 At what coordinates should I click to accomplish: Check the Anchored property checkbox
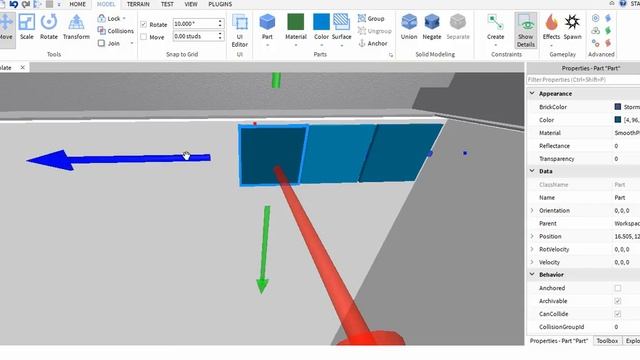618,288
